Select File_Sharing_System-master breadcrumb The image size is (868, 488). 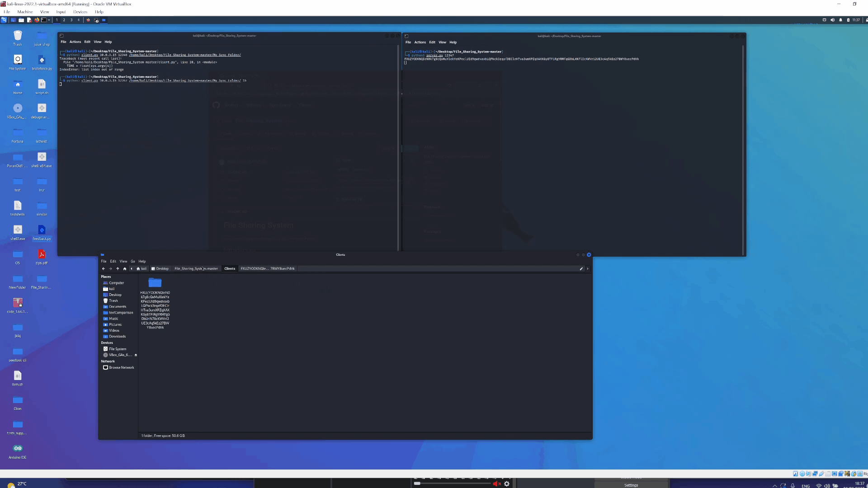196,268
